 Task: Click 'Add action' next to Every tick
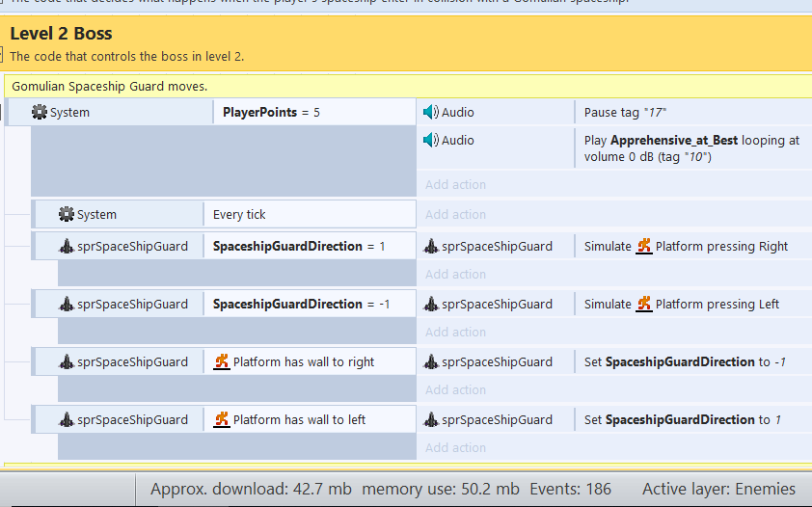[455, 215]
